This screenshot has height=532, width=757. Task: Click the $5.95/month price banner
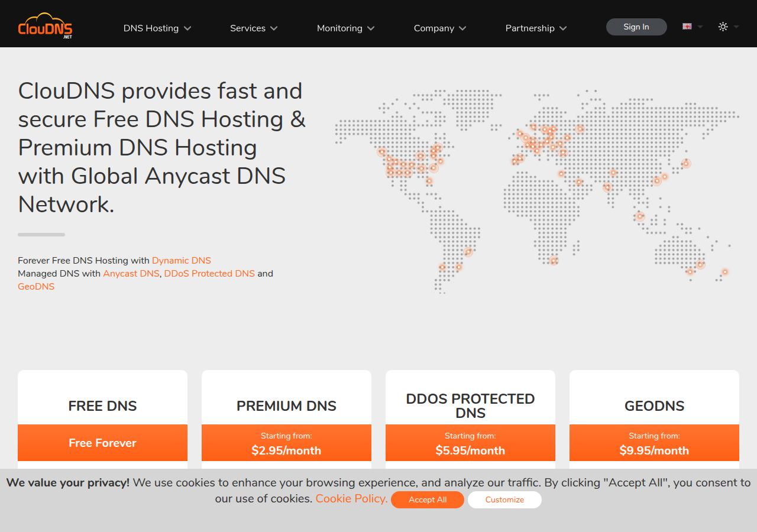470,443
